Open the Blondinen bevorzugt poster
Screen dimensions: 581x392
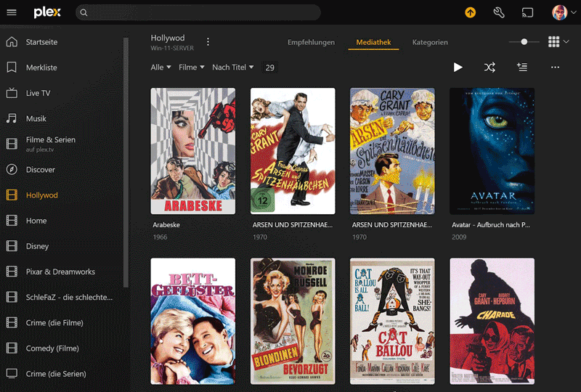(293, 322)
